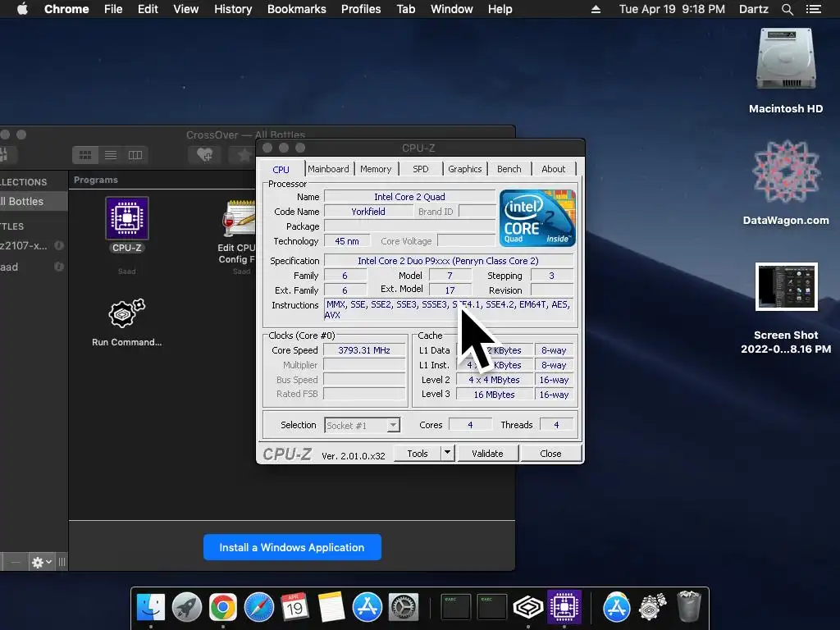840x630 pixels.
Task: Open the Trash in the Dock
Action: coord(689,606)
